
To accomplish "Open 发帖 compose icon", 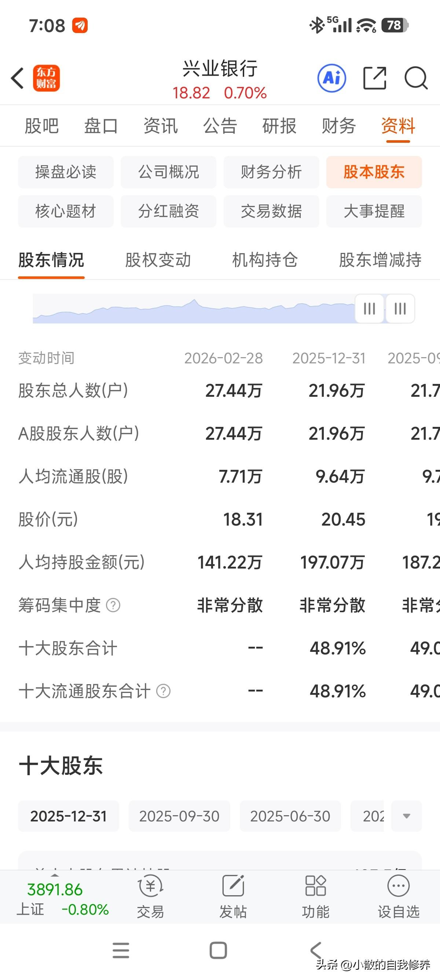I will [x=233, y=896].
